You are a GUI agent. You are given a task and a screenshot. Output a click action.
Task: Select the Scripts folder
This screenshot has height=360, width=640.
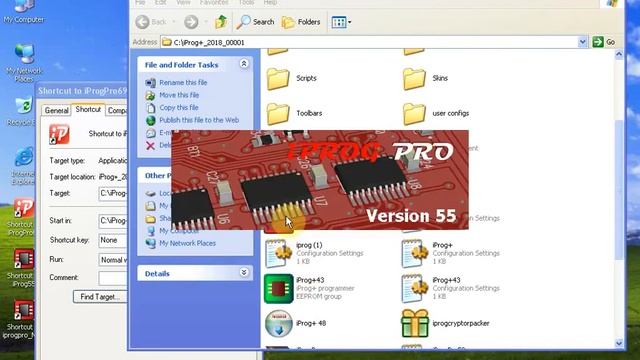click(291, 78)
